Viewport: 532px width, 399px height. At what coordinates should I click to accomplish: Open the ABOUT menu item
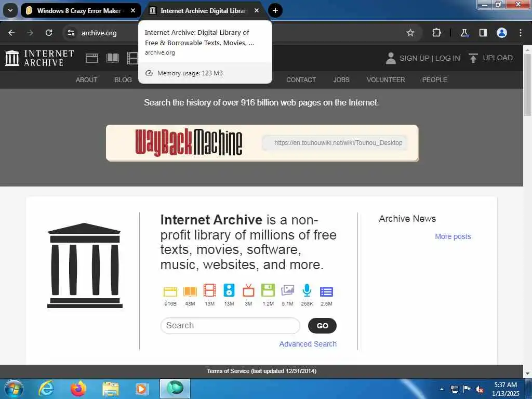pos(86,79)
